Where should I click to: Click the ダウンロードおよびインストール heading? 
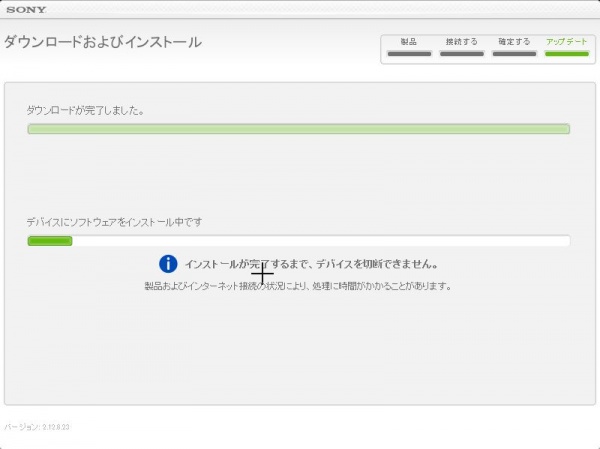point(102,42)
